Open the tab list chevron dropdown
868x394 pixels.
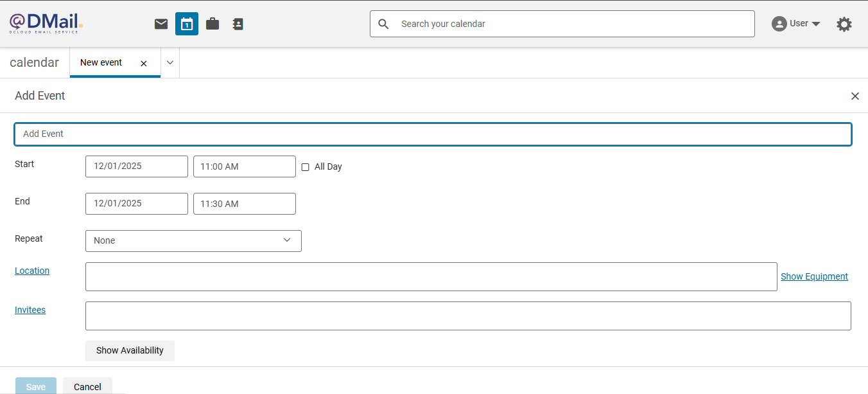point(170,62)
